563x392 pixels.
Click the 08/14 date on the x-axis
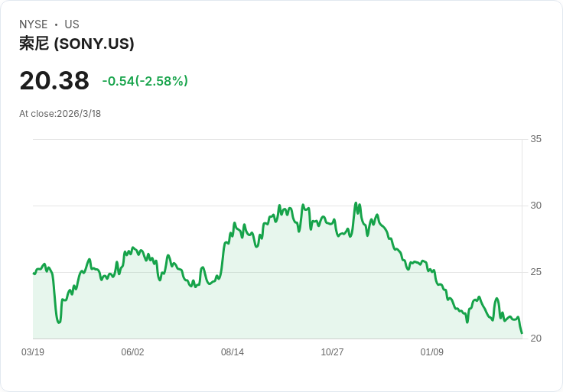click(233, 352)
